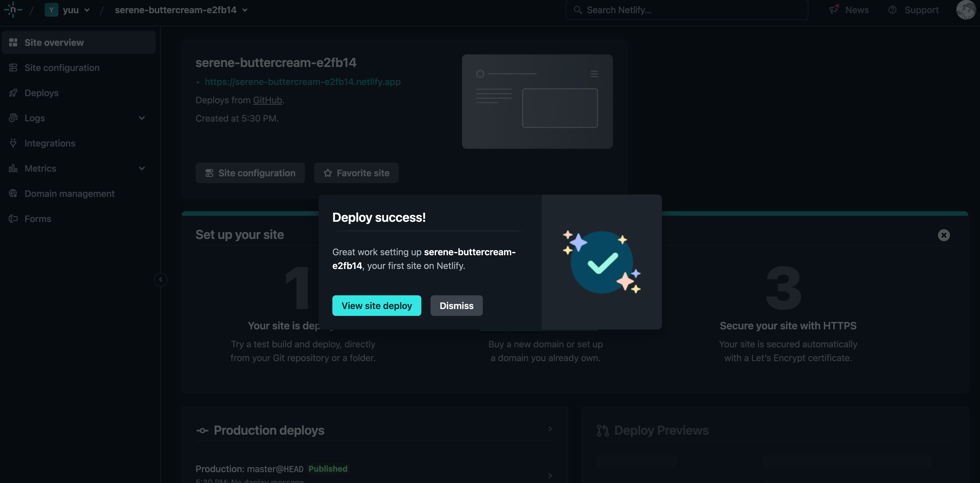Expand the Logs chevron

[142, 118]
